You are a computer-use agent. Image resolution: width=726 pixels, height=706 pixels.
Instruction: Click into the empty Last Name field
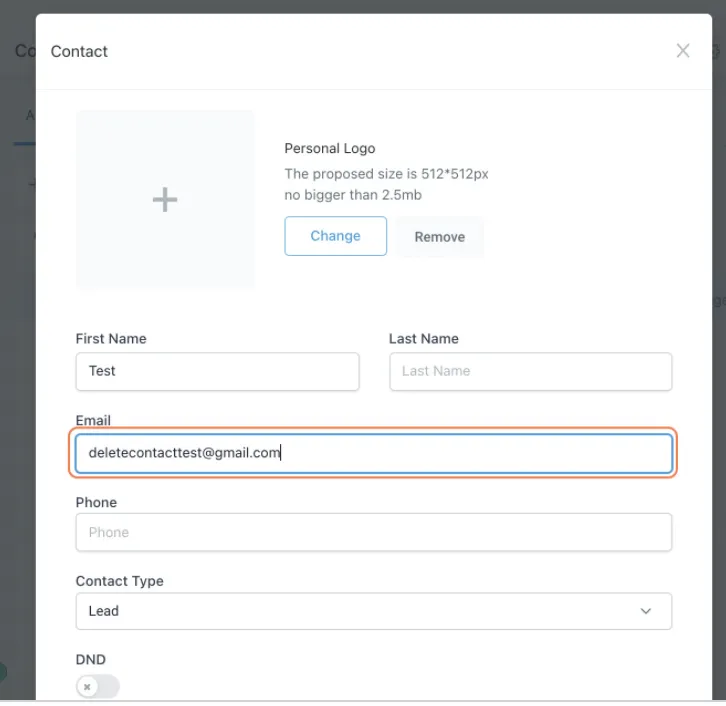click(530, 371)
